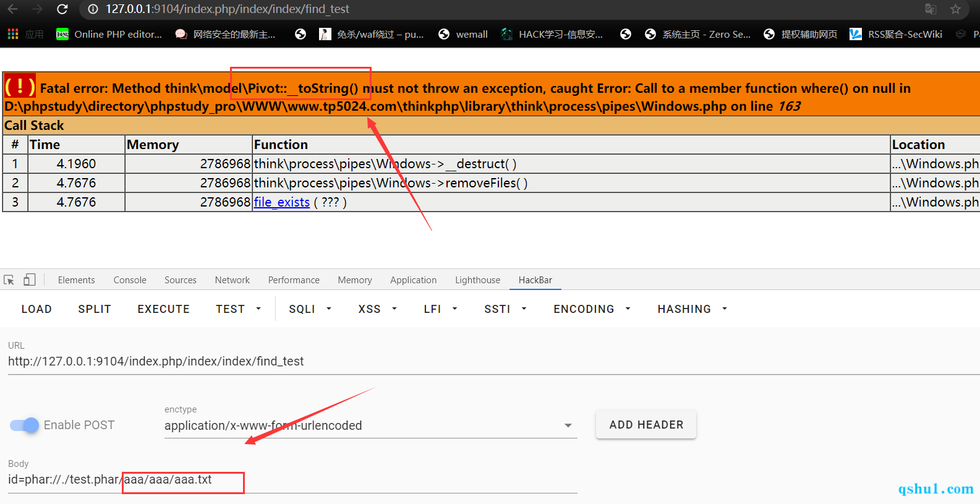
Task: Open the wemall bookmark
Action: tap(462, 34)
